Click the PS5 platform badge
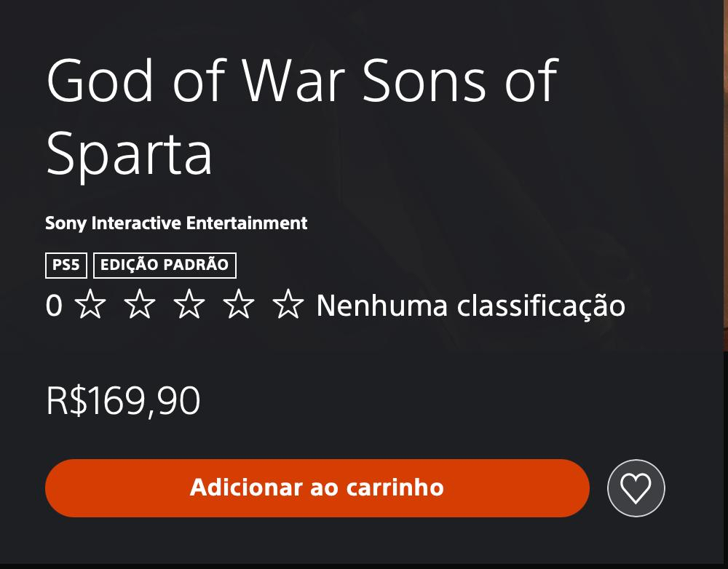 click(66, 265)
